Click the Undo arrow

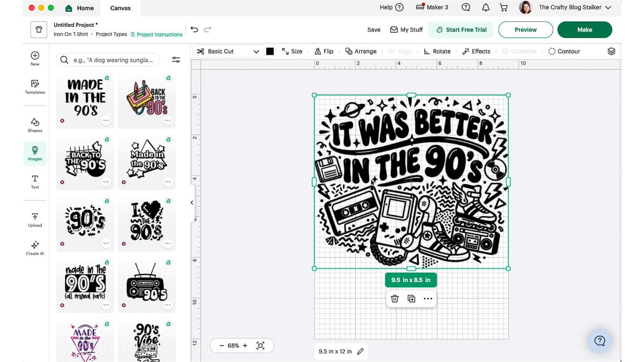coord(194,29)
